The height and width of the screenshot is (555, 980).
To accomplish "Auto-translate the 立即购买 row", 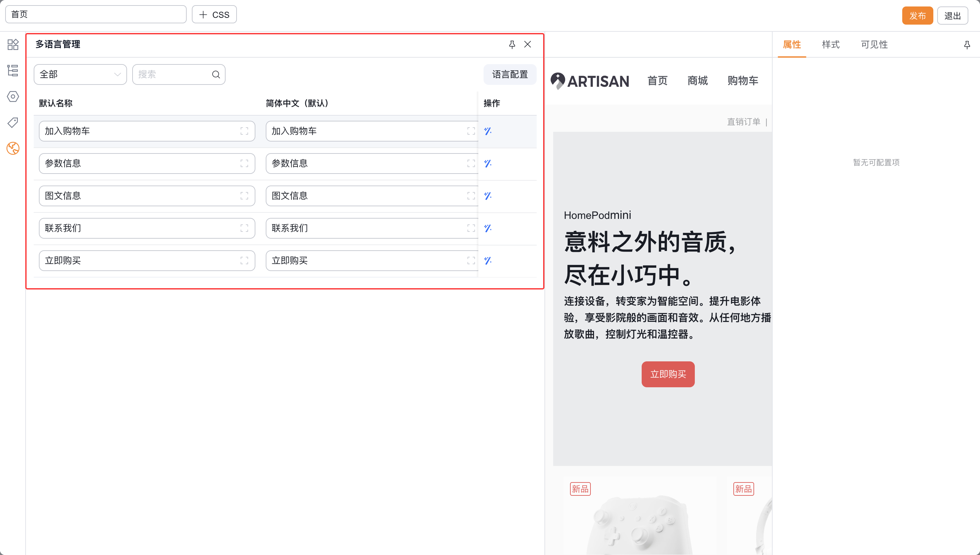I will click(x=487, y=261).
